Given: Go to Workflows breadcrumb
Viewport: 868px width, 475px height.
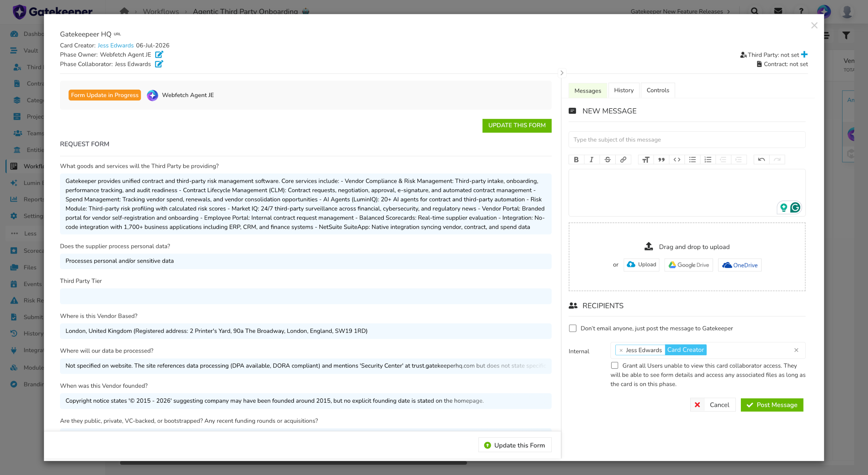Looking at the screenshot, I should point(161,11).
